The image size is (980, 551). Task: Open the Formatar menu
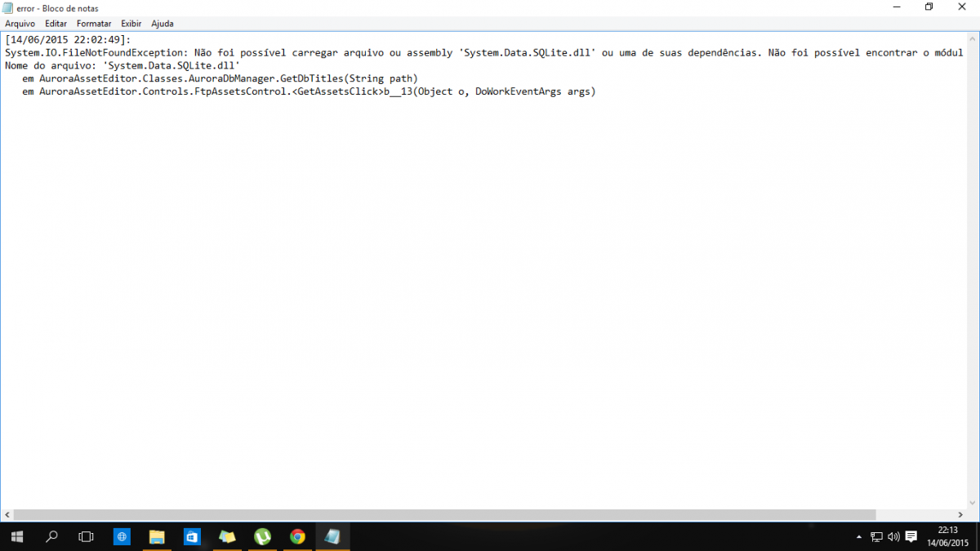pyautogui.click(x=93, y=24)
